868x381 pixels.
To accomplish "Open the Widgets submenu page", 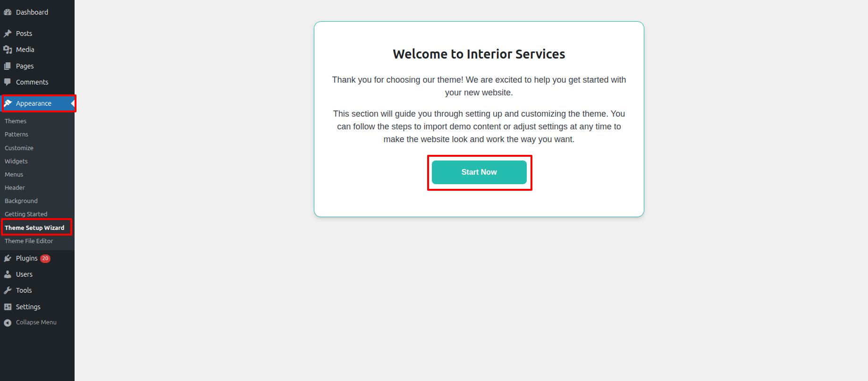I will (16, 161).
